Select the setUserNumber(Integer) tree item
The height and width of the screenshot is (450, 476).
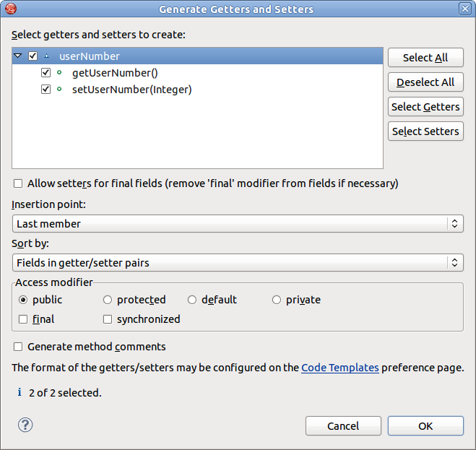coord(131,90)
